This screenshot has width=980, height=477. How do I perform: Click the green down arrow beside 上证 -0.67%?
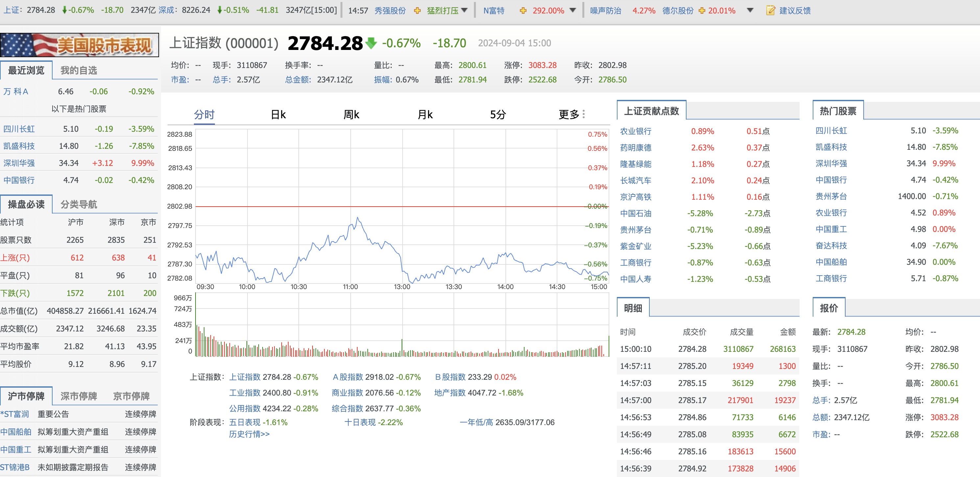[x=65, y=10]
